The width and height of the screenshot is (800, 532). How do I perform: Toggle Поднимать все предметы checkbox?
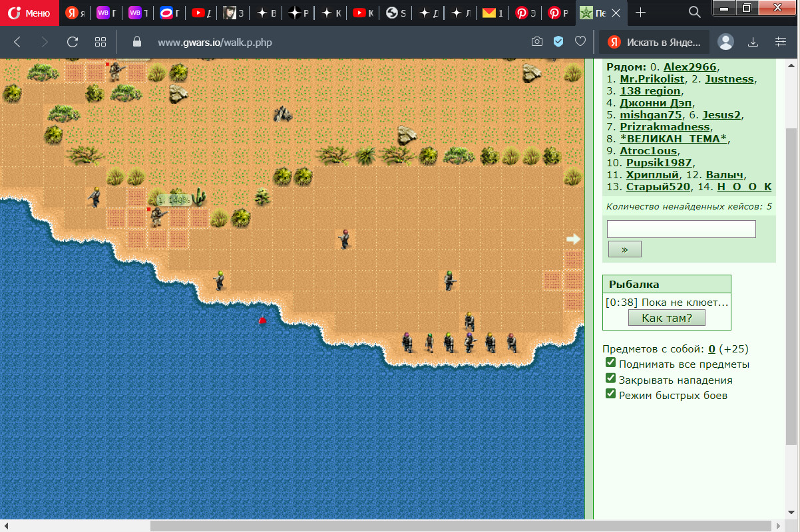(x=610, y=362)
